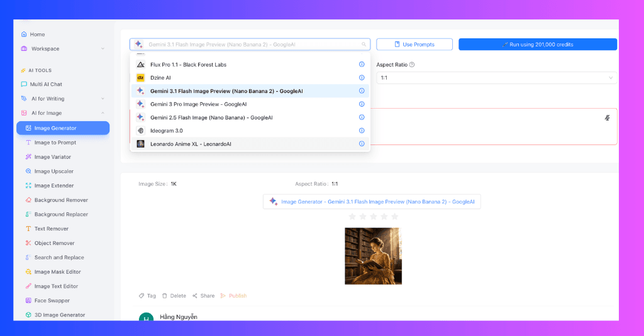Click the Image Text Editor icon
644x336 pixels.
click(28, 286)
